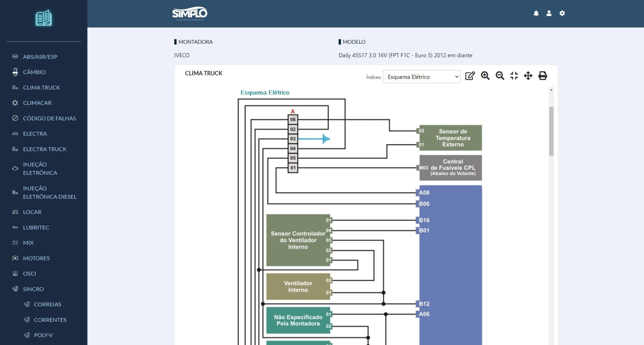Open notifications bell icon
The image size is (644, 345).
coord(536,13)
